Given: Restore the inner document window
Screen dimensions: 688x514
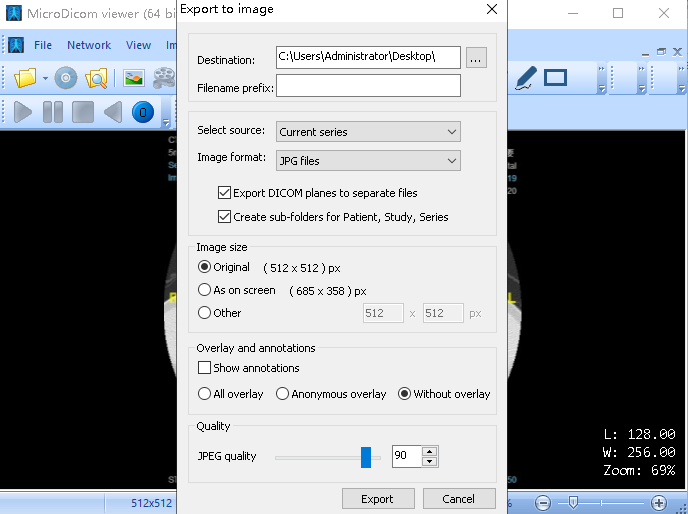Looking at the screenshot, I should click(661, 52).
